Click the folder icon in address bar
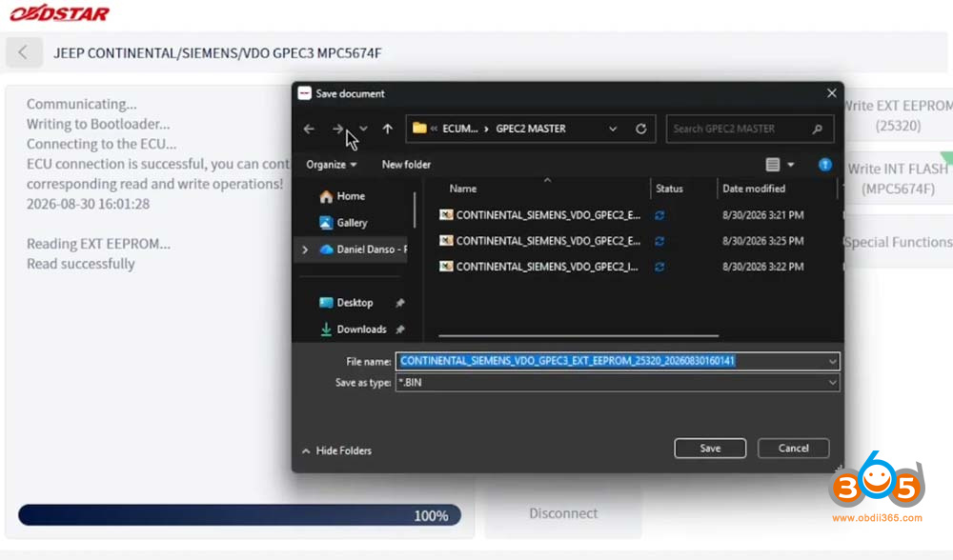 (x=419, y=129)
